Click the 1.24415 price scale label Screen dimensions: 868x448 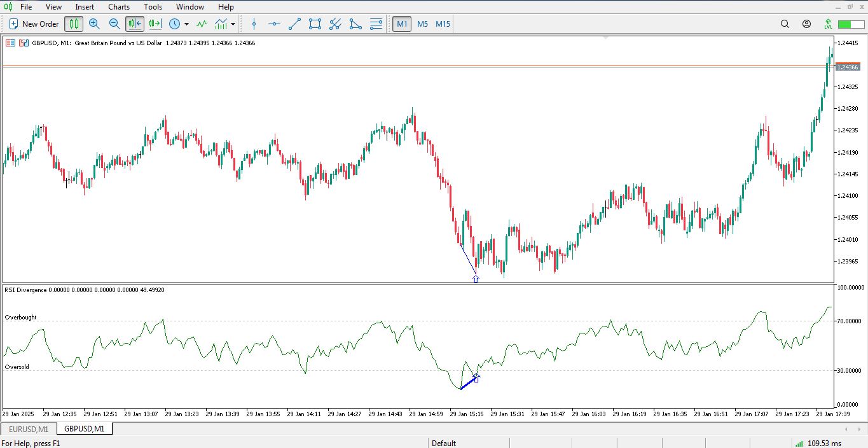click(x=848, y=43)
